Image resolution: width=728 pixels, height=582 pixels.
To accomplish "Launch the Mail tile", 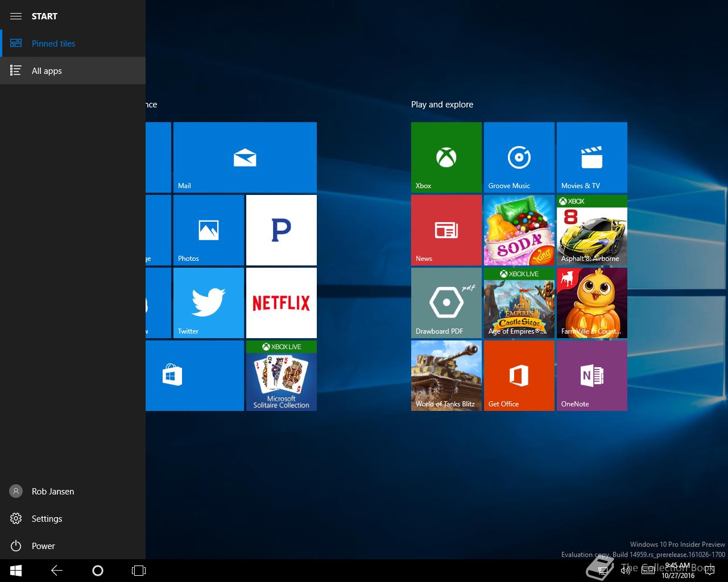I will point(245,157).
